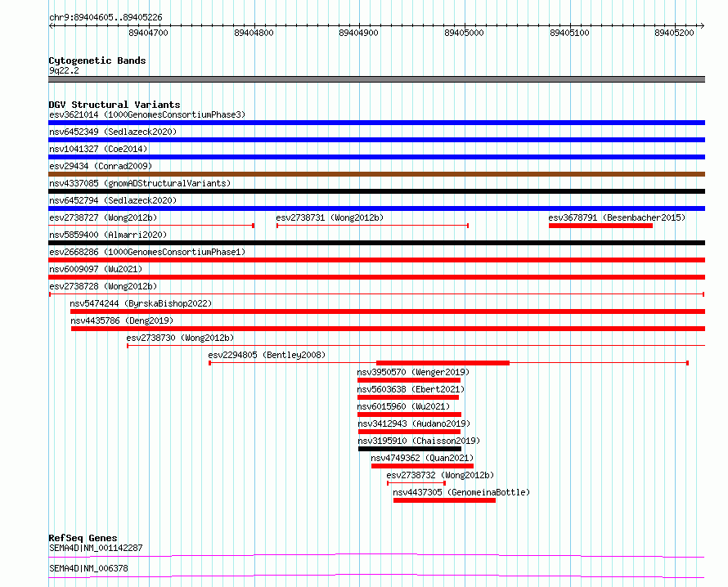
Task: Open the nsv3950570 (Wenger2019) label
Action: tap(413, 372)
